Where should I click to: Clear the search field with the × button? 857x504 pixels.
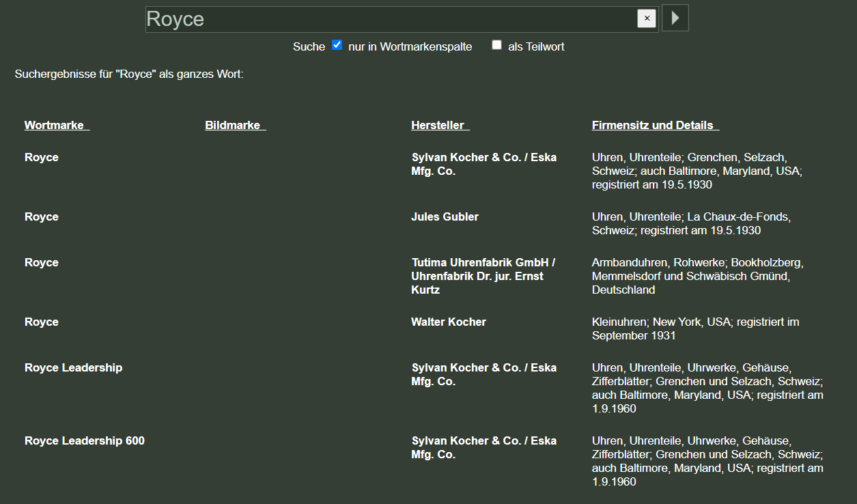(647, 18)
